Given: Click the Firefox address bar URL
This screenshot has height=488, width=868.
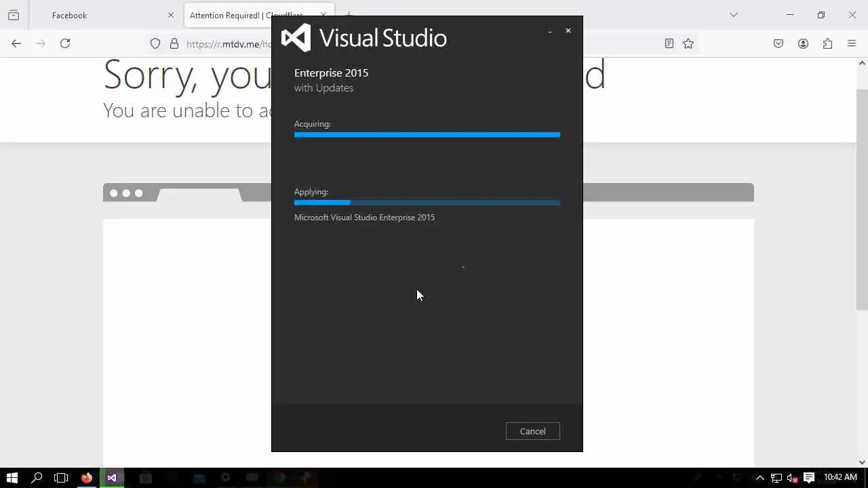Looking at the screenshot, I should pos(229,44).
